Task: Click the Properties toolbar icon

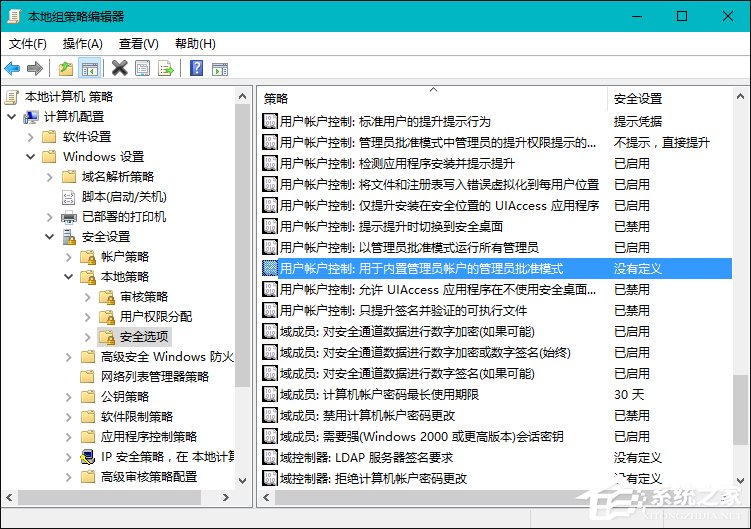Action: point(142,69)
